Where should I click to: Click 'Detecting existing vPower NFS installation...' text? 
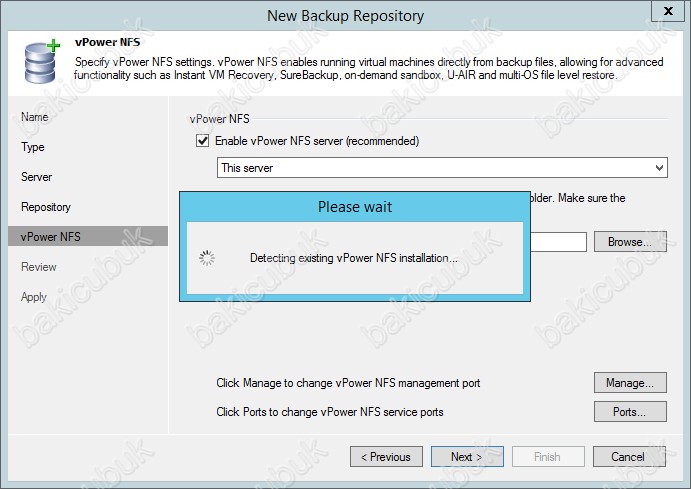coord(354,258)
